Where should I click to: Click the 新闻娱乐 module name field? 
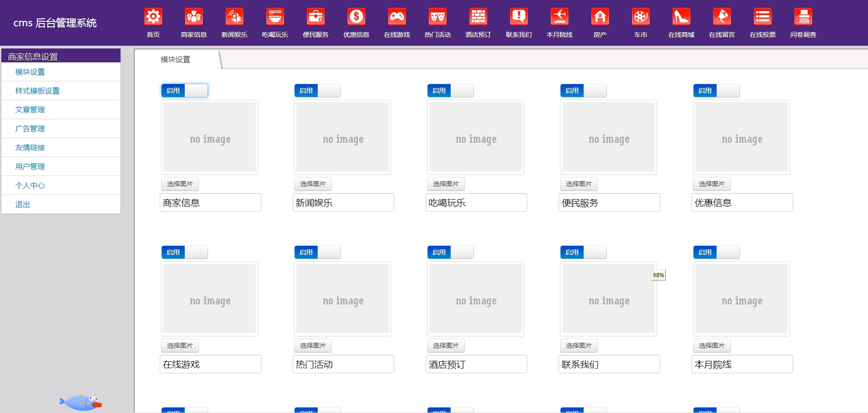(344, 202)
